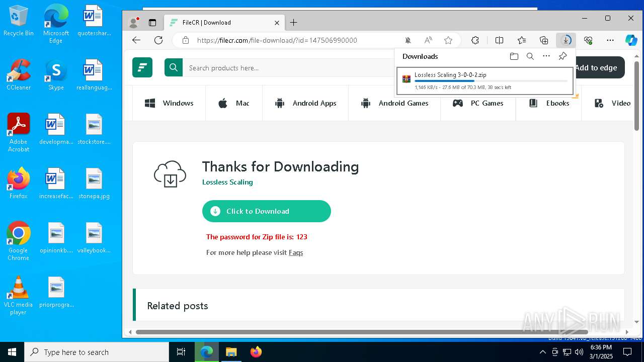The image size is (644, 362).
Task: Open the PC Games category
Action: point(478,103)
